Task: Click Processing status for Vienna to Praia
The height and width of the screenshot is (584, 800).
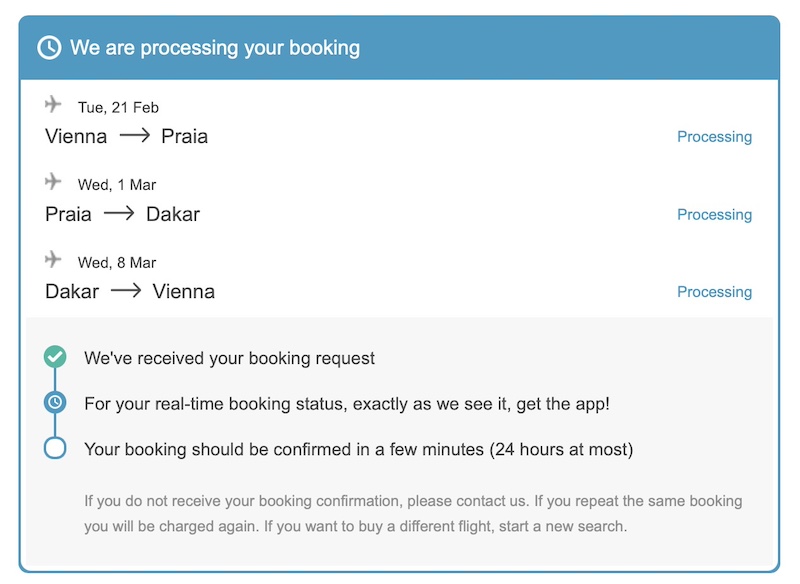Action: [714, 137]
